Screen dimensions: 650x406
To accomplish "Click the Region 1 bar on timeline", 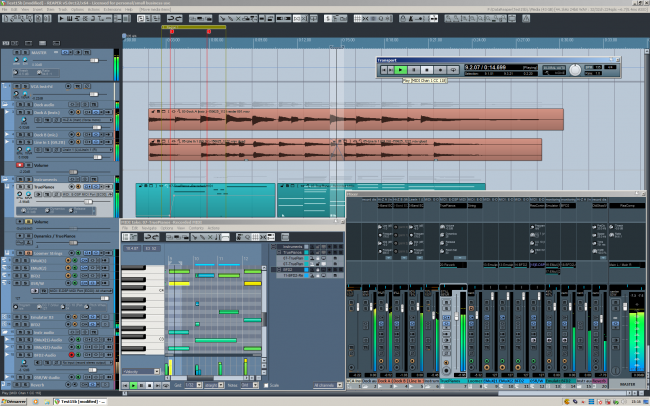I will tap(194, 27).
